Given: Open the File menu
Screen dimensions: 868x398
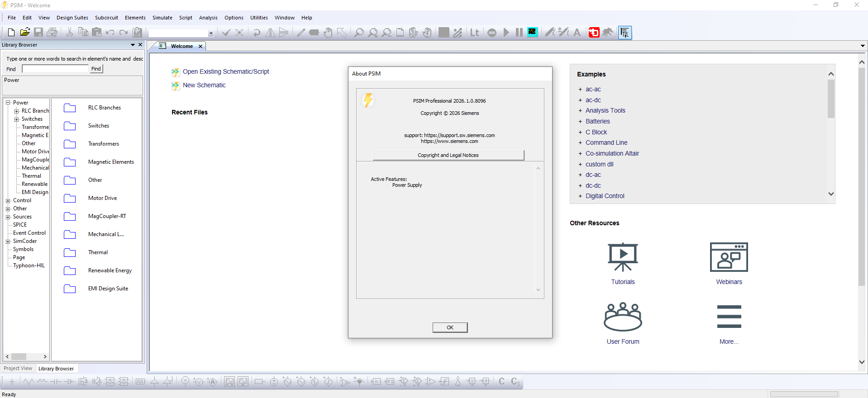Looking at the screenshot, I should coord(12,18).
